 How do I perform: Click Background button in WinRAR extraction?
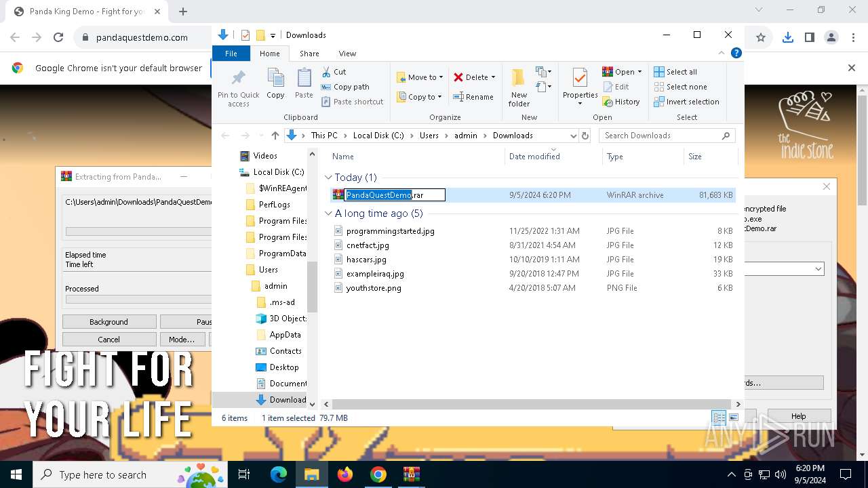point(108,322)
